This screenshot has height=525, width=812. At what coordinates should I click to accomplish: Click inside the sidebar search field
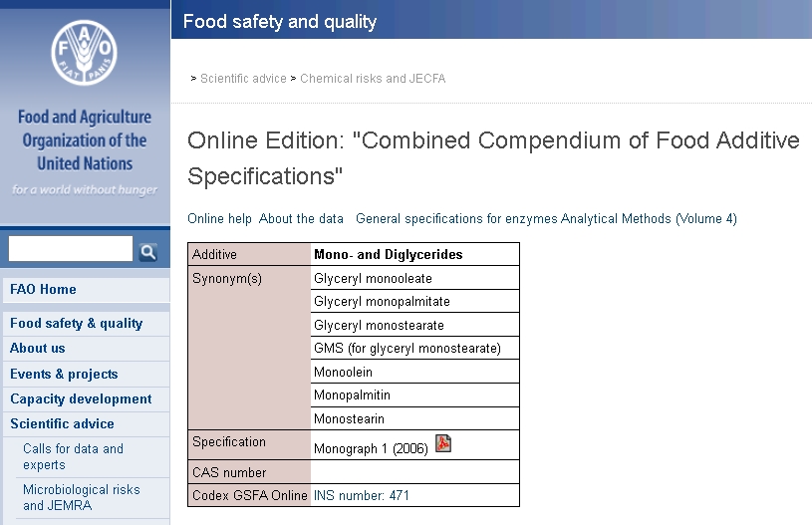[71, 249]
